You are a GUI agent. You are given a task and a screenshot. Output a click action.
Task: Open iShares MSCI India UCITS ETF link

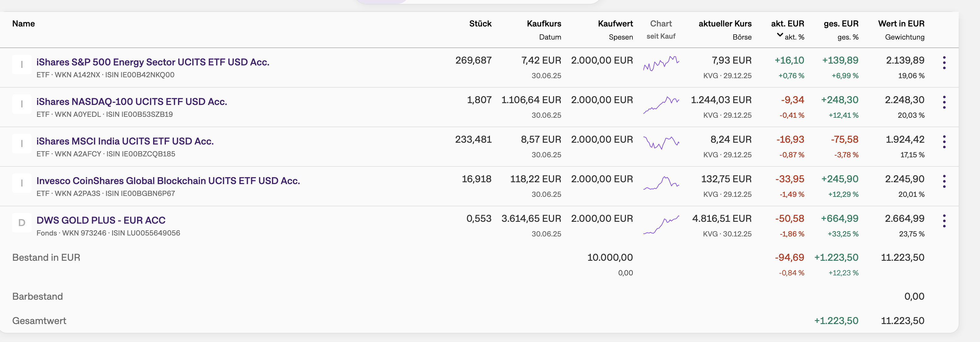(x=125, y=141)
